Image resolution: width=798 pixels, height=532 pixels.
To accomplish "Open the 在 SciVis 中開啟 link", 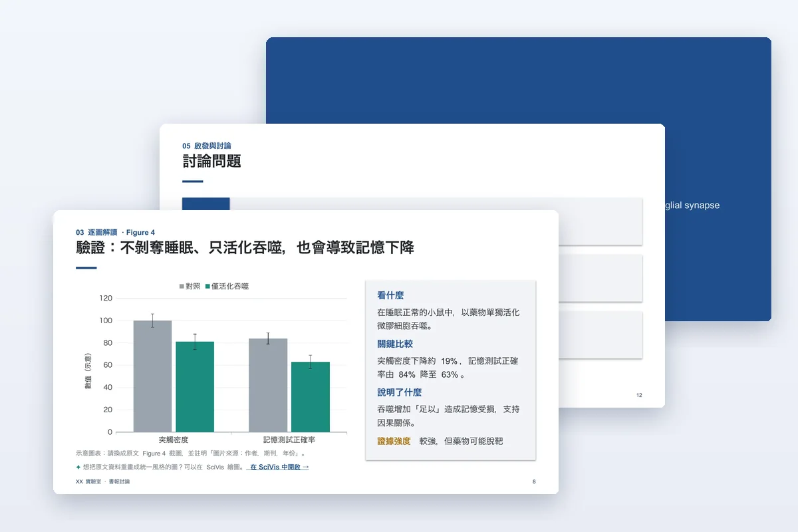I will tap(277, 467).
